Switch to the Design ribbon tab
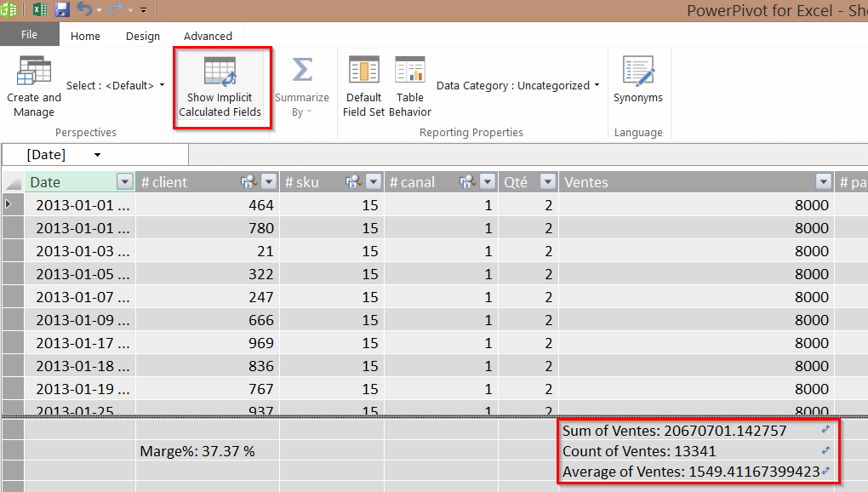Viewport: 868px width, 492px height. click(x=142, y=36)
